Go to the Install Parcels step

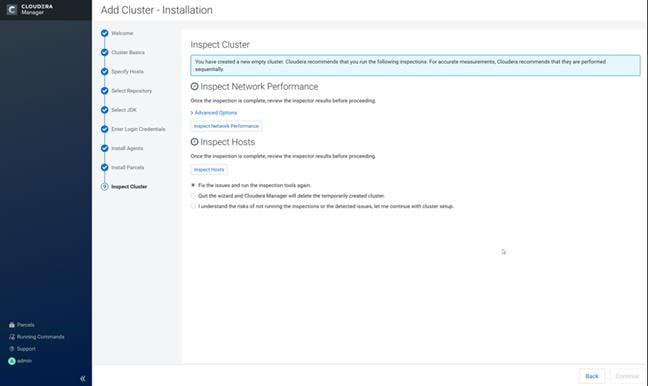pos(128,167)
